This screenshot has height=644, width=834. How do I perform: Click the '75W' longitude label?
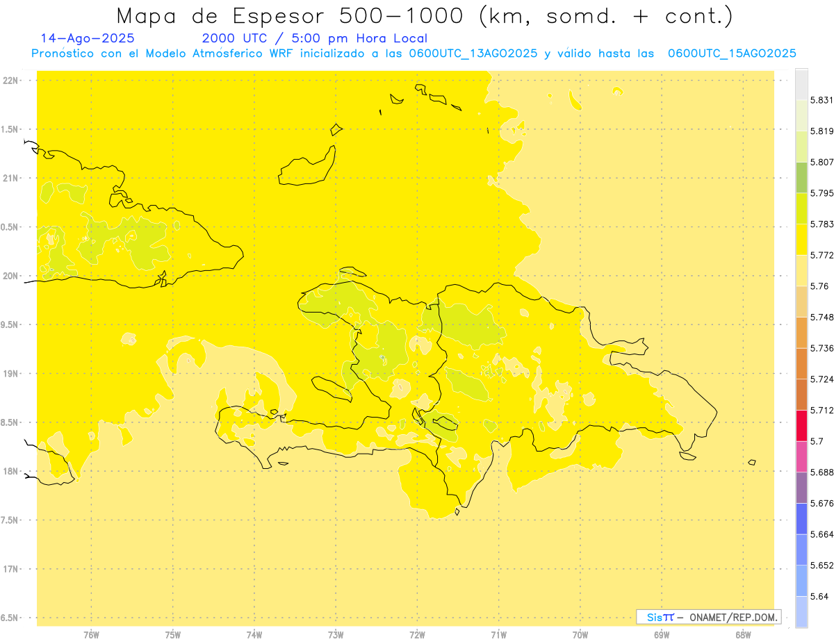[x=173, y=635]
